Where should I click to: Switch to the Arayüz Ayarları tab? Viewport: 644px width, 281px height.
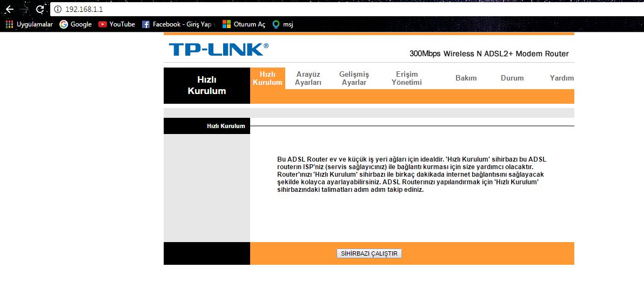click(308, 78)
